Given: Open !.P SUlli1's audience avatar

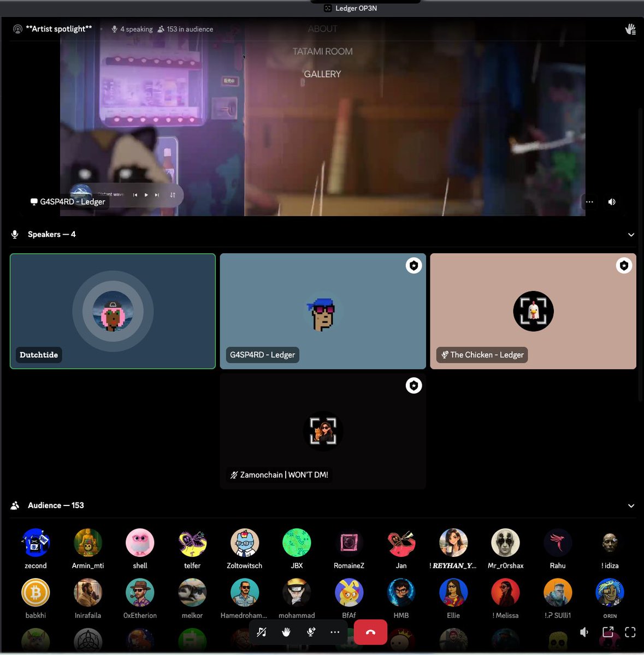Looking at the screenshot, I should pos(558,592).
